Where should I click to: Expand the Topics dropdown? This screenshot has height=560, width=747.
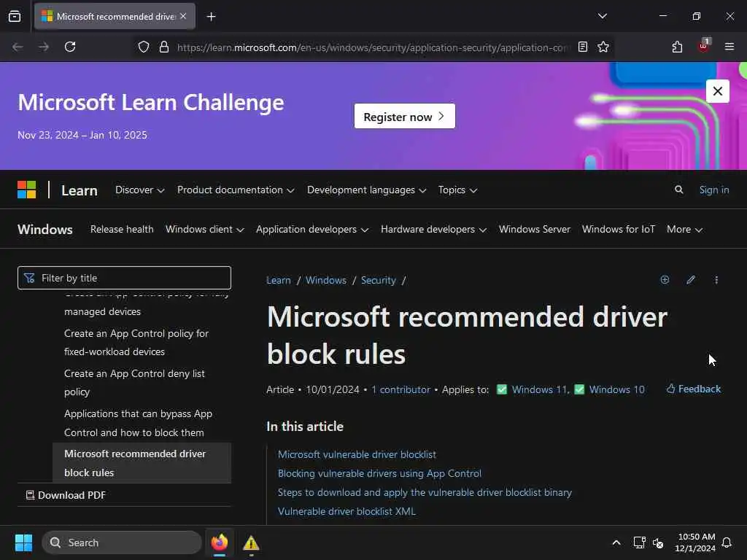tap(457, 190)
